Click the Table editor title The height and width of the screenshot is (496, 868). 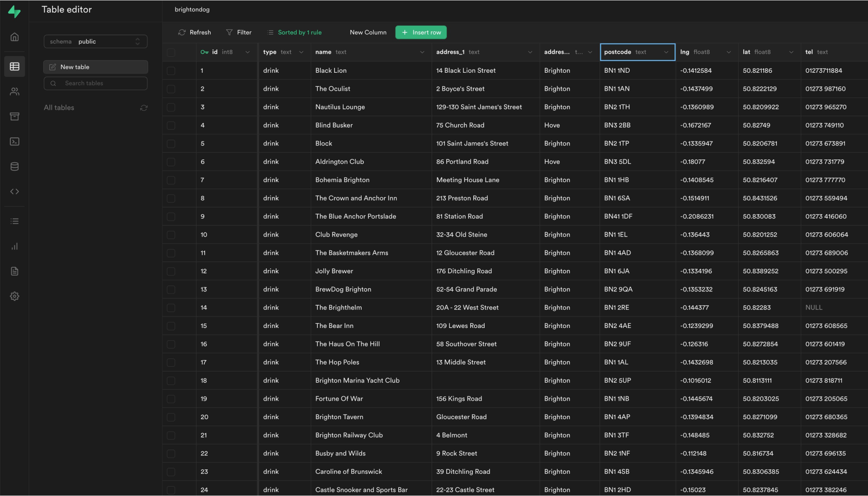point(66,9)
